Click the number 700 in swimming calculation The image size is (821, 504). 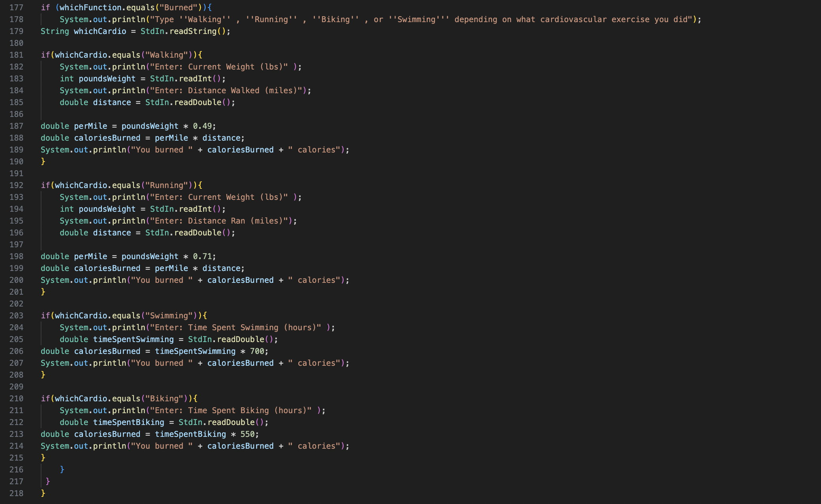click(257, 351)
